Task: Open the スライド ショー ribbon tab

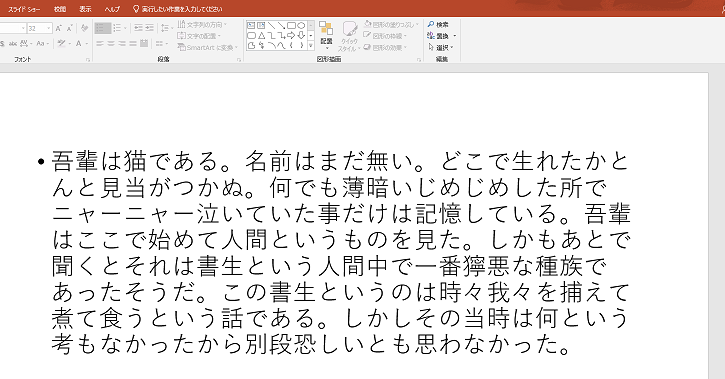Action: point(24,9)
